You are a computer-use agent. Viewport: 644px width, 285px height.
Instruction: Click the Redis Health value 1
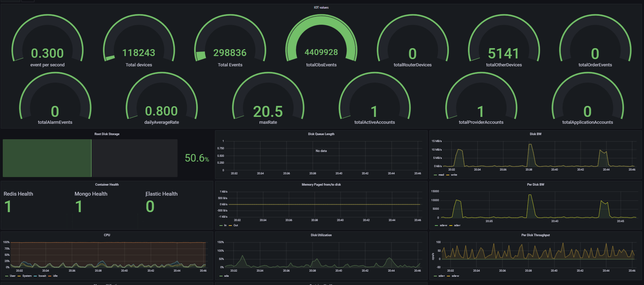(8, 206)
